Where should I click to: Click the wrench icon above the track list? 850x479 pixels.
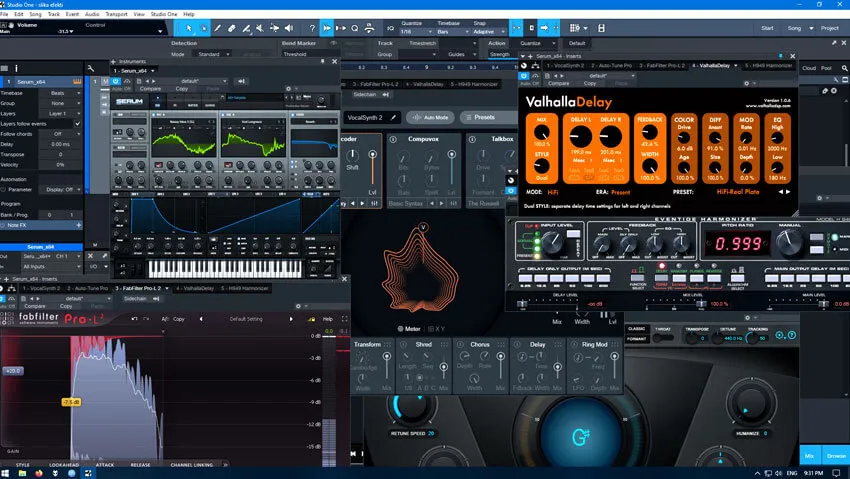(91, 68)
